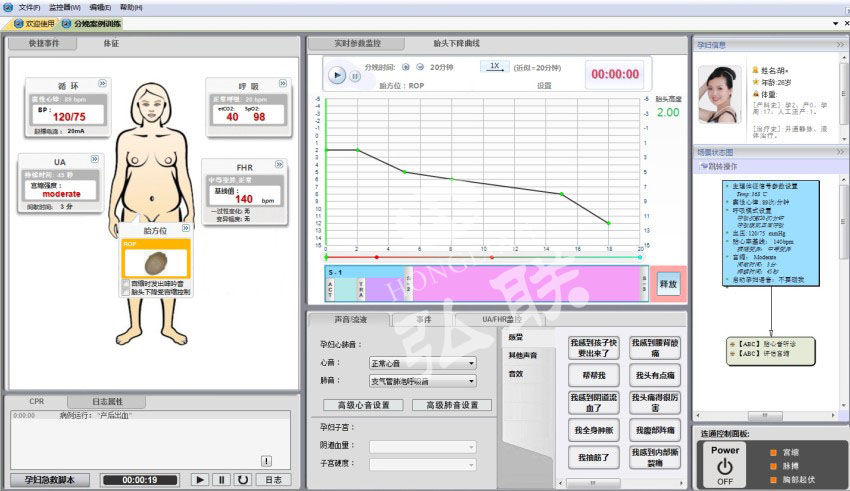
Task: Open the UA/FHR监控 tab
Action: click(501, 320)
